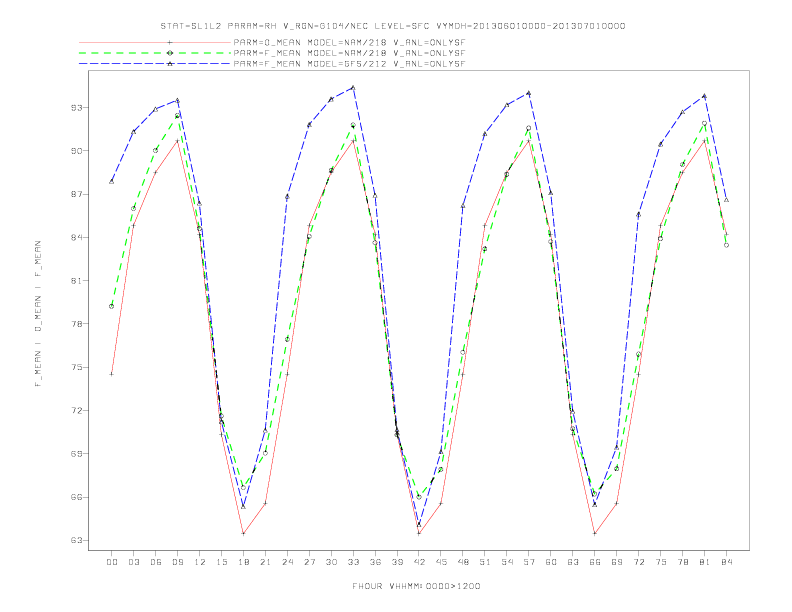Select legend entry PARM=F_MEAN MODEL=GFS/212

coord(349,64)
